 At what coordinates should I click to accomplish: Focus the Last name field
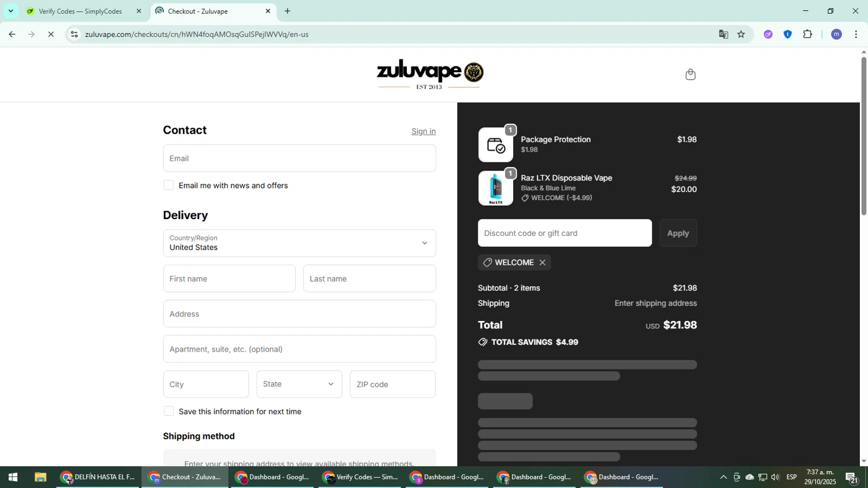click(x=369, y=278)
